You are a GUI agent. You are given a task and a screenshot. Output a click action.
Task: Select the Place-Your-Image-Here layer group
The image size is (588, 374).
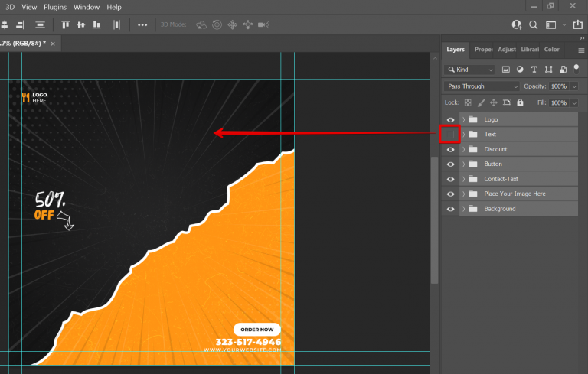(x=514, y=194)
